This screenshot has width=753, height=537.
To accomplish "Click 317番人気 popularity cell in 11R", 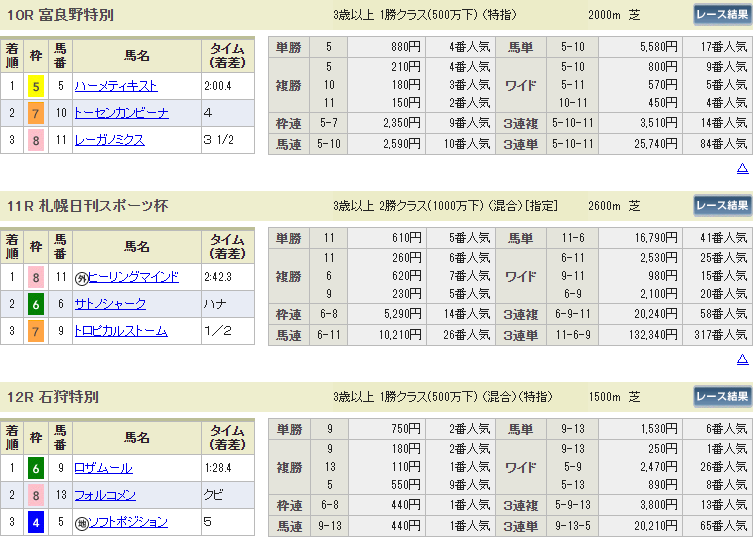I will pyautogui.click(x=720, y=335).
